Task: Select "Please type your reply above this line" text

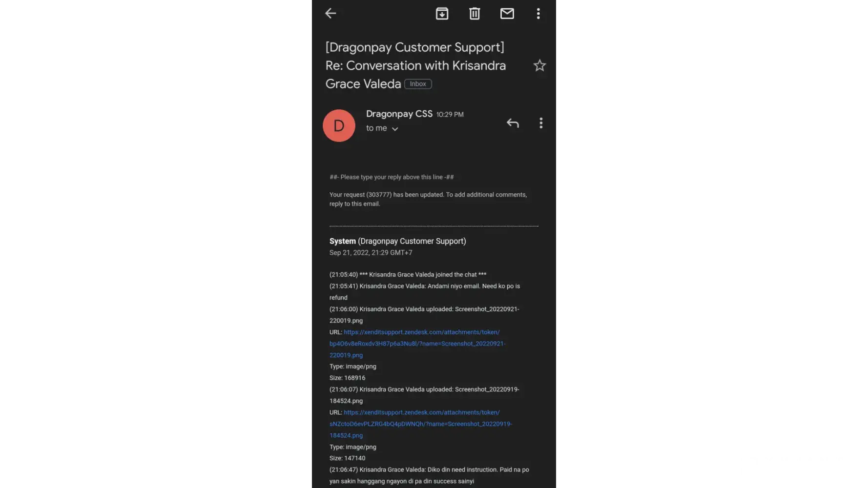Action: pos(392,177)
